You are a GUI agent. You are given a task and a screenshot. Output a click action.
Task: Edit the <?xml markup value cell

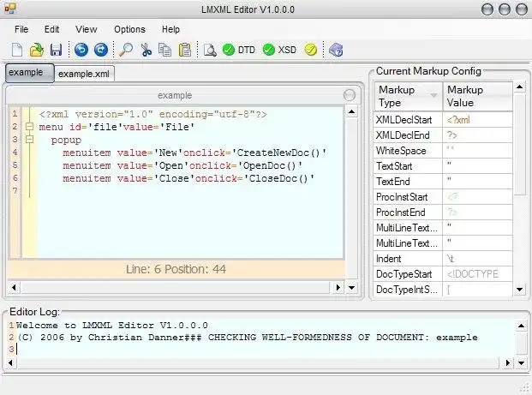tap(477, 120)
